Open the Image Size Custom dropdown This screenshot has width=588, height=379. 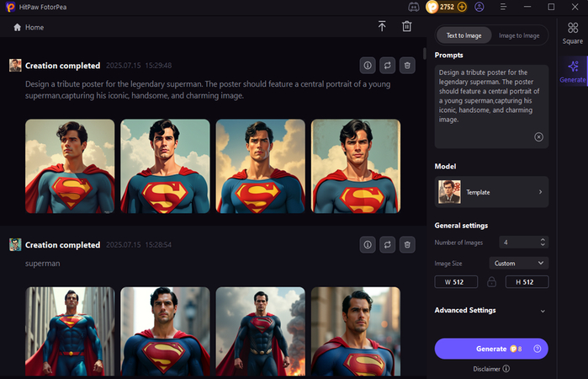[x=519, y=263]
